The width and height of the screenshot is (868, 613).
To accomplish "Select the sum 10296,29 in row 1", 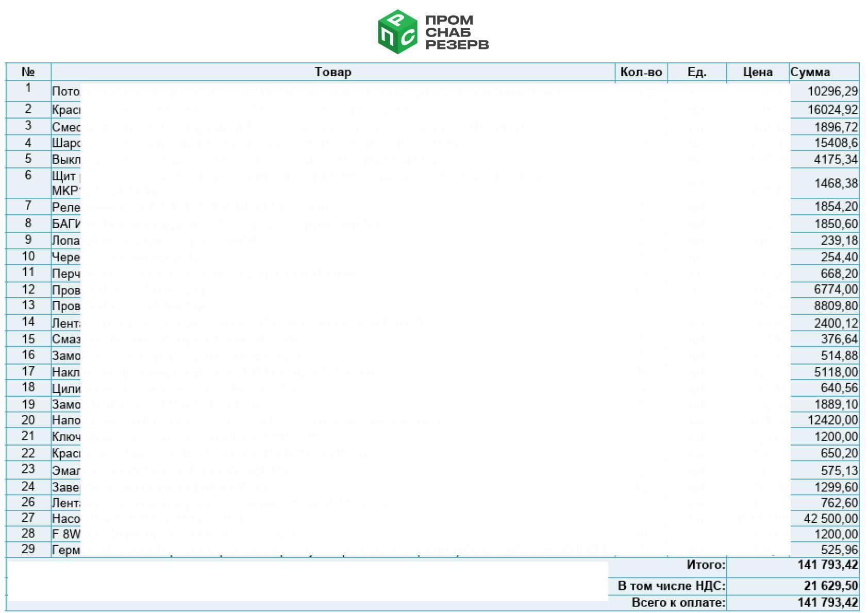I will pyautogui.click(x=832, y=92).
